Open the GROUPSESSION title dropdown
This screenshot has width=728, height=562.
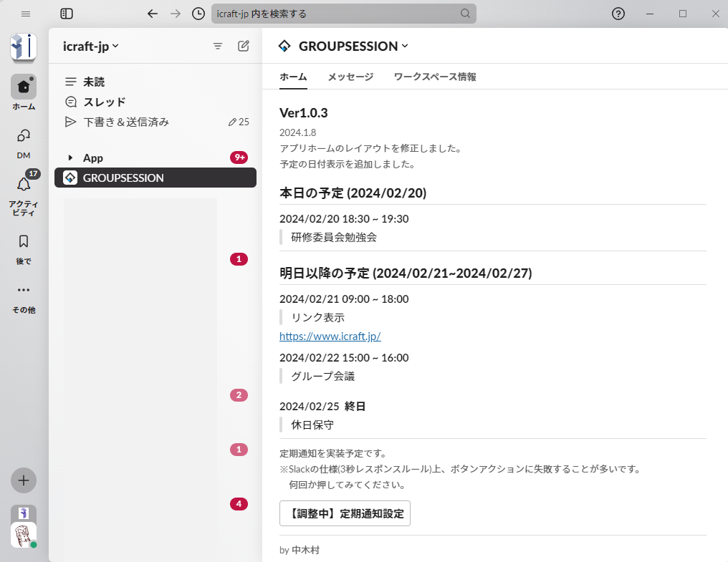(x=353, y=46)
